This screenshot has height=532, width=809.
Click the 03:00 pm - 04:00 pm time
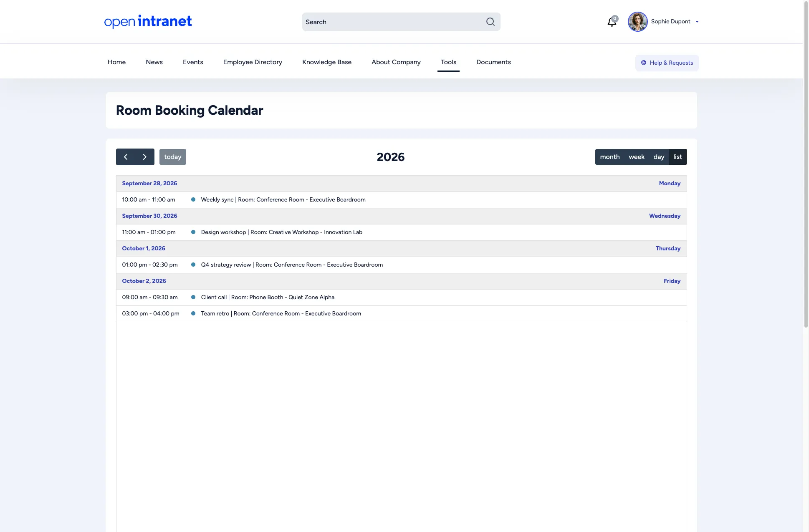[151, 314]
